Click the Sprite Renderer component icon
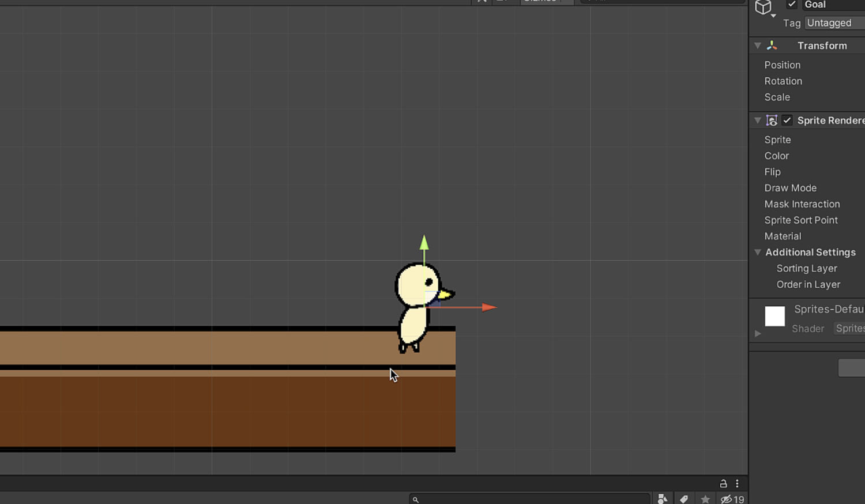The width and height of the screenshot is (865, 504). tap(772, 121)
